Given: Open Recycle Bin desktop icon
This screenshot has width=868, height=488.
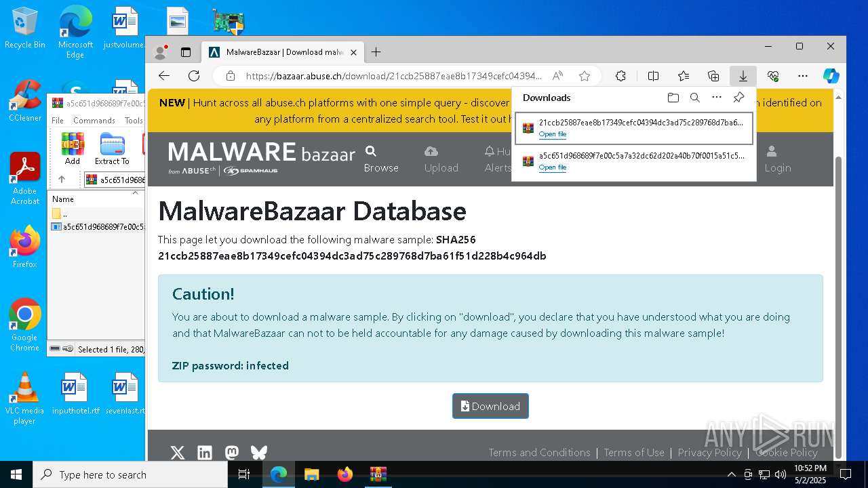Looking at the screenshot, I should 25,28.
